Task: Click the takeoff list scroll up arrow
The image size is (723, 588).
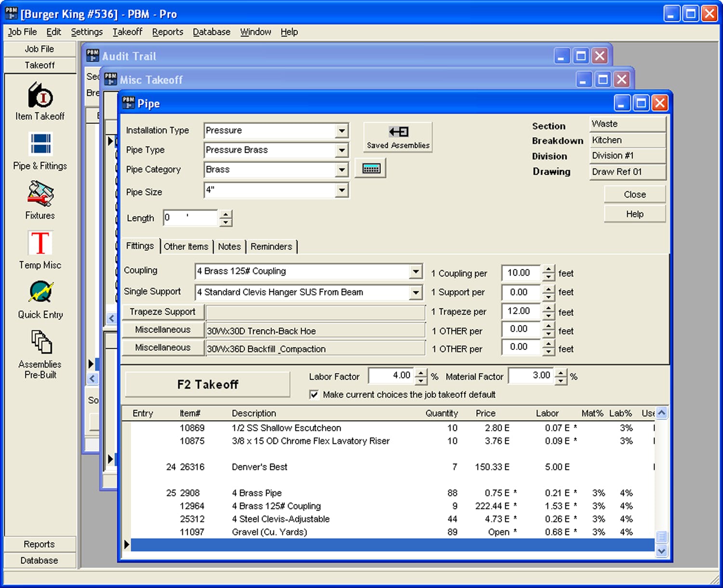Action: [x=662, y=413]
